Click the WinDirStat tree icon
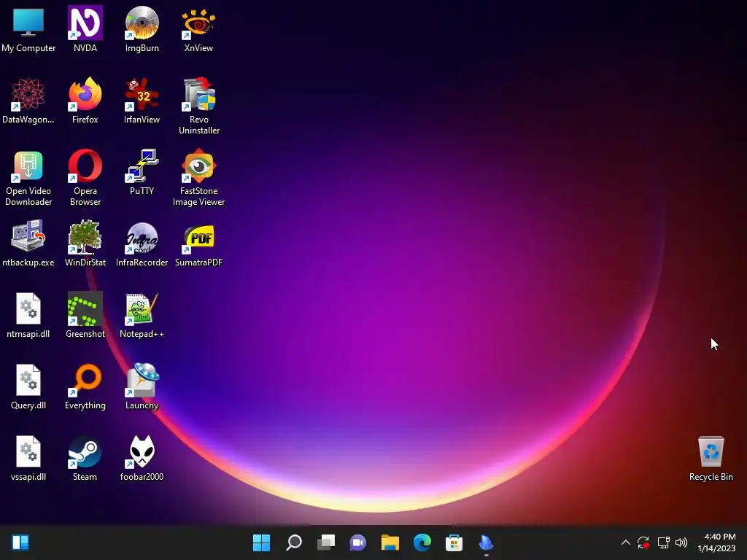The width and height of the screenshot is (747, 560). point(85,244)
